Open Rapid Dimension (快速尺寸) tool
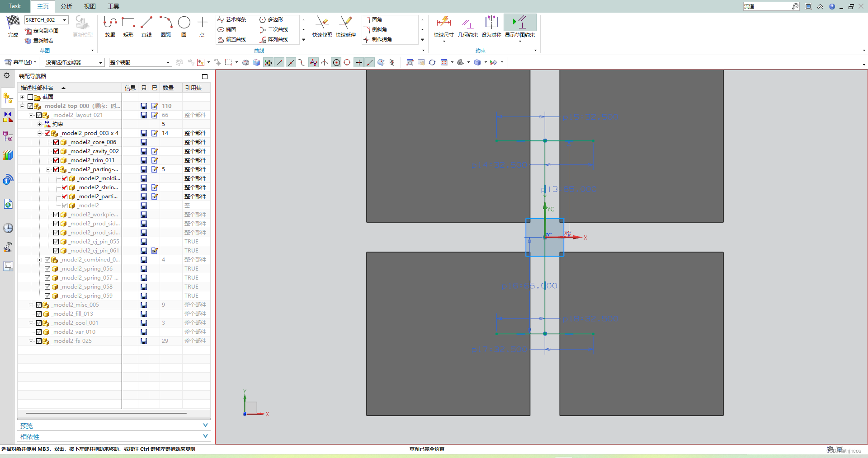This screenshot has width=868, height=458. coord(443,26)
